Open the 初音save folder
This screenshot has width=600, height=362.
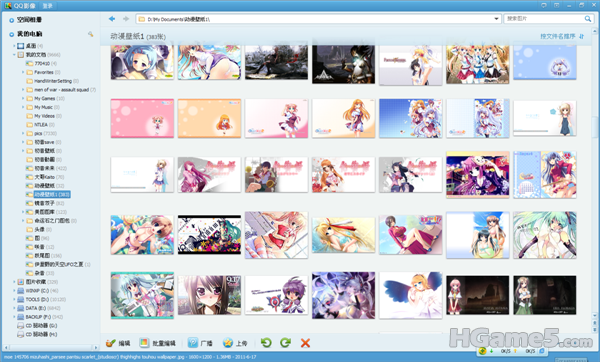tap(44, 142)
